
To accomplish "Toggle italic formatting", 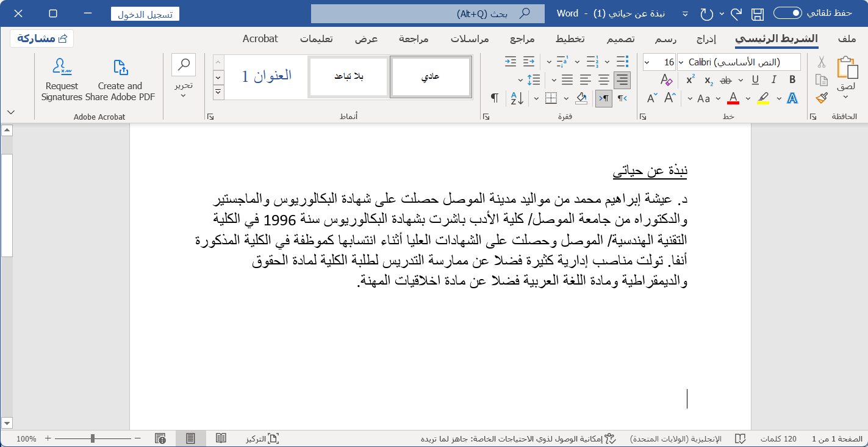I will point(775,79).
